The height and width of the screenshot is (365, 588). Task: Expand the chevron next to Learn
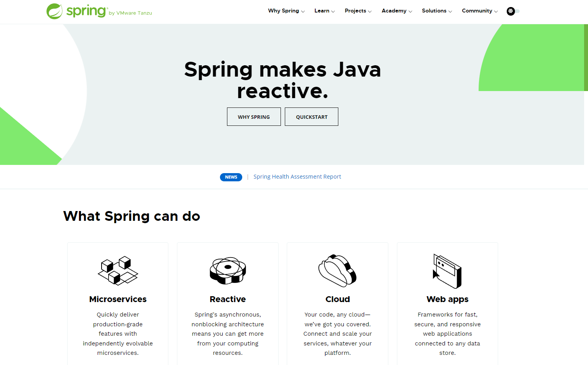tap(333, 11)
